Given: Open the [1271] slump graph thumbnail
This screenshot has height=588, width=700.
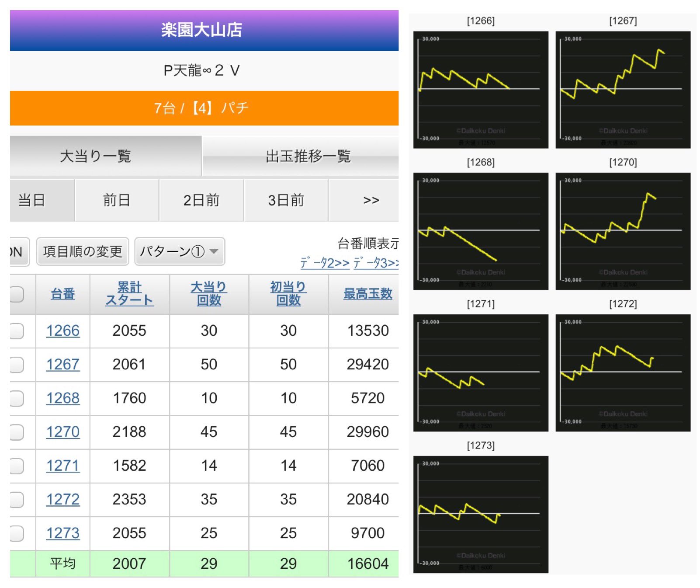Looking at the screenshot, I should pos(481,373).
